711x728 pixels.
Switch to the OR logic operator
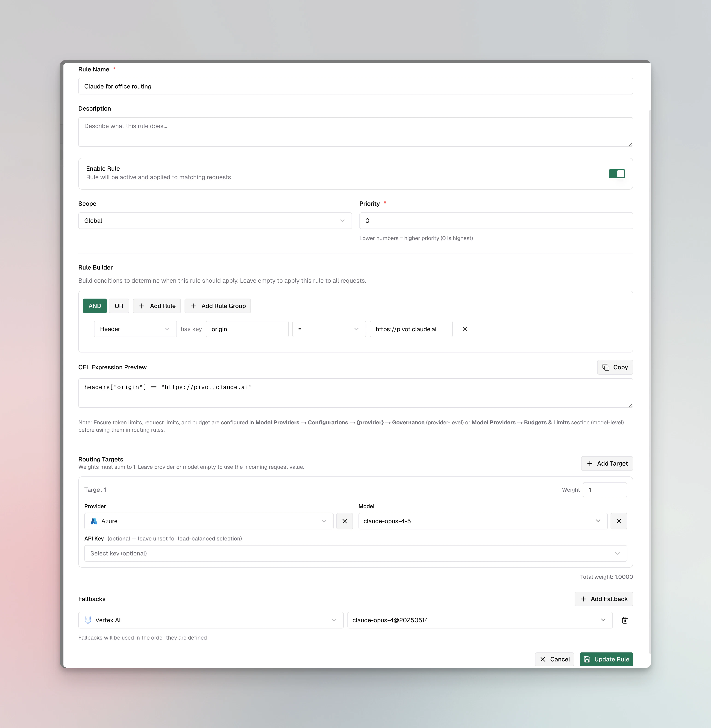119,306
